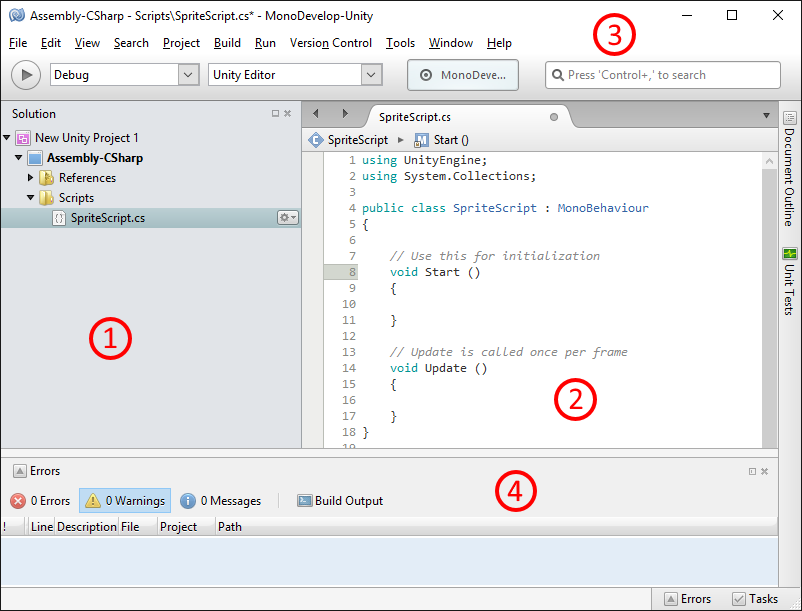Select SpriteScript.cs in the Solution tree

(x=151, y=218)
